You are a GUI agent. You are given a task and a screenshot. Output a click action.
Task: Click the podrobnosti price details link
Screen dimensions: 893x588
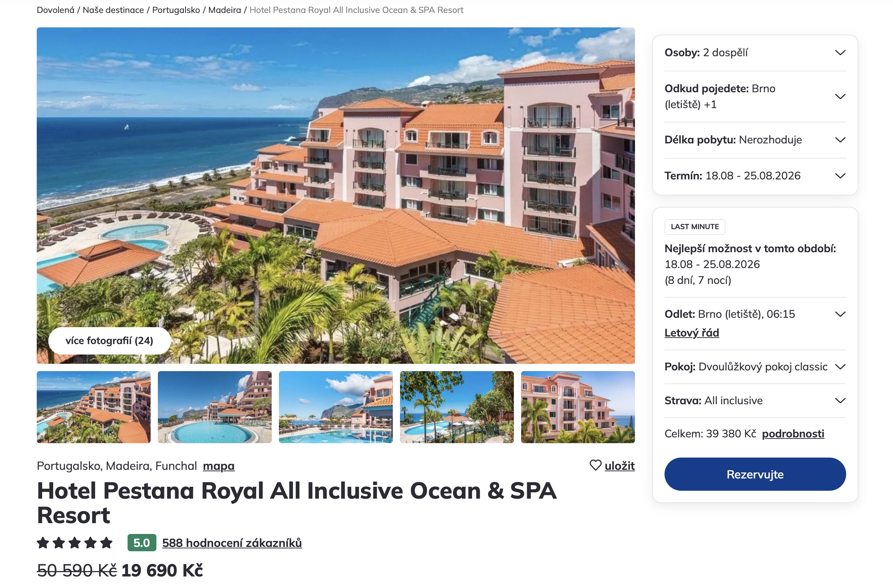coord(793,433)
